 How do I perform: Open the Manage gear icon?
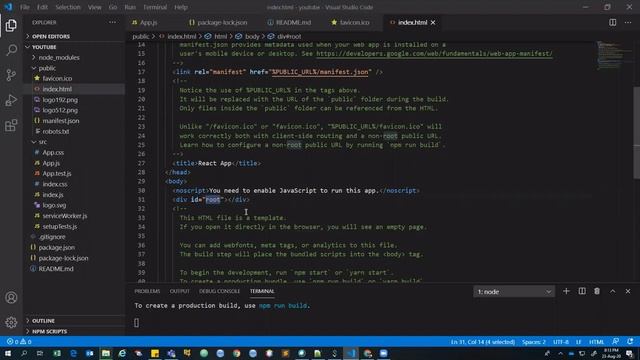coord(11,322)
